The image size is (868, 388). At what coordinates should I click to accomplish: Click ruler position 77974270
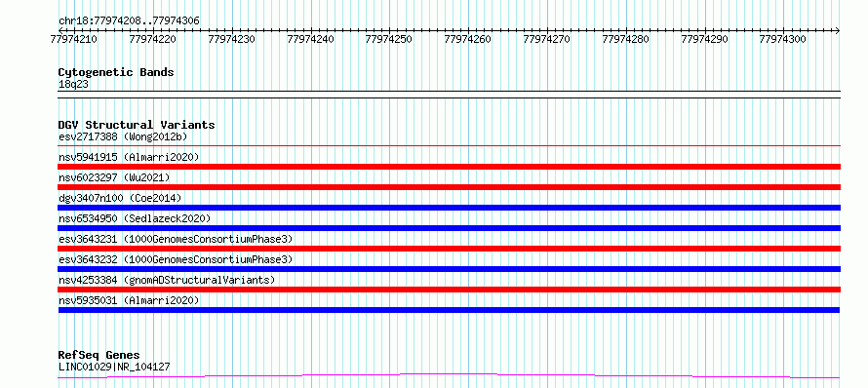coord(547,40)
